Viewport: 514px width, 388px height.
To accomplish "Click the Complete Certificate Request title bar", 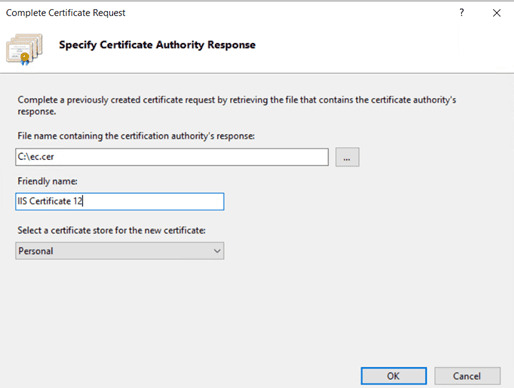I will click(66, 13).
